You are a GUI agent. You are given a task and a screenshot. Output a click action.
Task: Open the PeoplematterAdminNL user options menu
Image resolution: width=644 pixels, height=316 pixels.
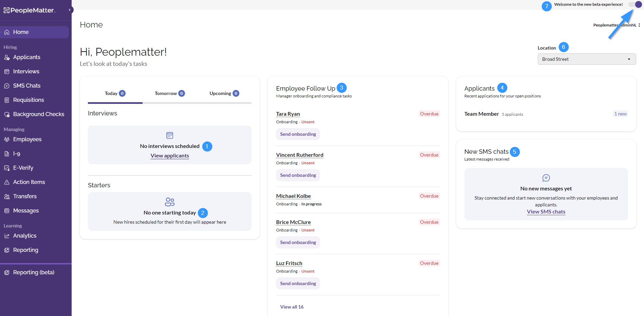(x=639, y=25)
